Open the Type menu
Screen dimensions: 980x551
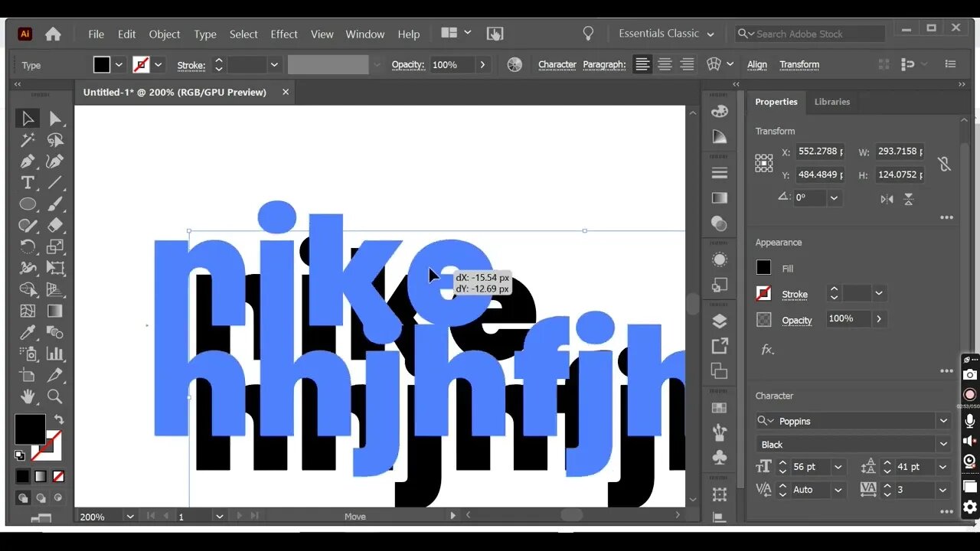pos(205,34)
